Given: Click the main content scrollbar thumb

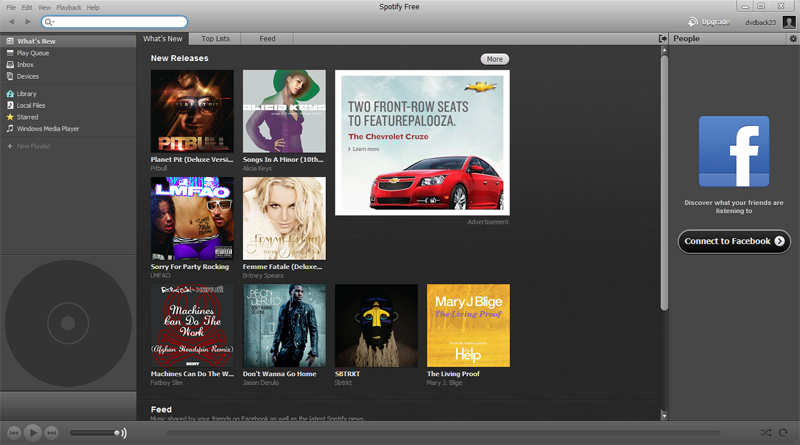Looking at the screenshot, I should coord(664,183).
